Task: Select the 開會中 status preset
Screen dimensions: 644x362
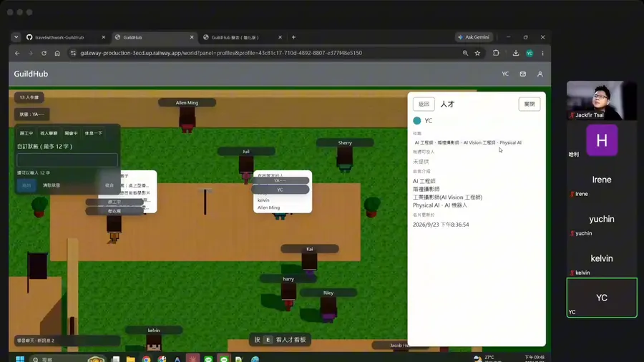Action: [71, 133]
